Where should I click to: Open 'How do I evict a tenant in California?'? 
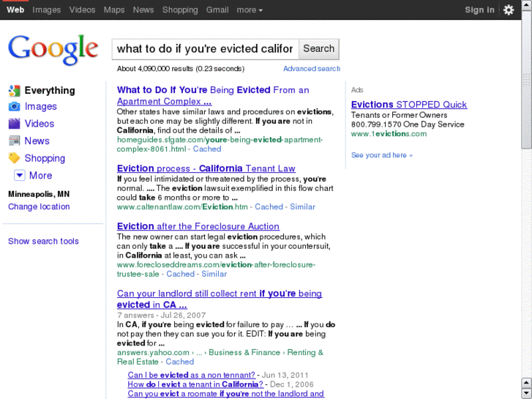pos(195,384)
